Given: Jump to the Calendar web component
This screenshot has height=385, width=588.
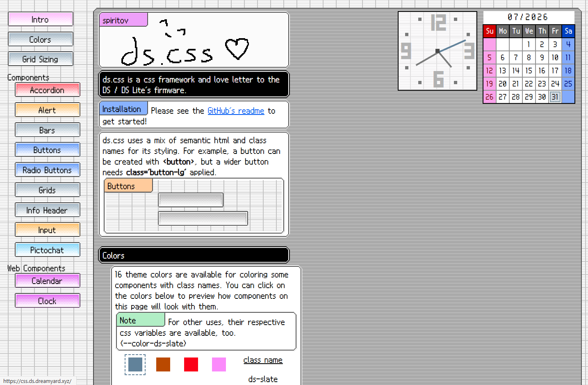Looking at the screenshot, I should tap(47, 281).
